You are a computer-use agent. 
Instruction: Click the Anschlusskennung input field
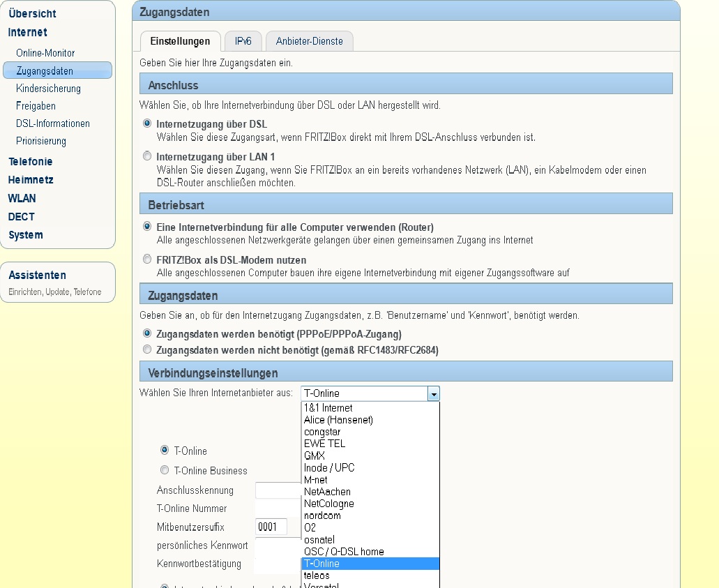[x=278, y=490]
